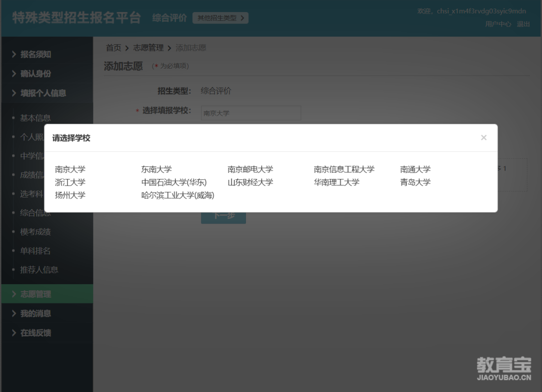Go to 首页 breadcrumb

point(113,48)
